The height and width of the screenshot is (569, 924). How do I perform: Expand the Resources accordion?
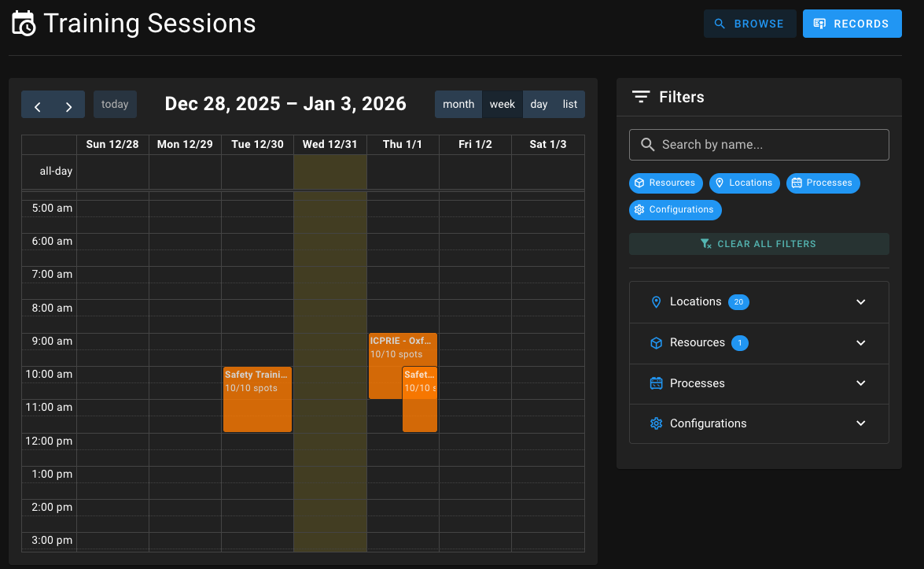point(758,342)
